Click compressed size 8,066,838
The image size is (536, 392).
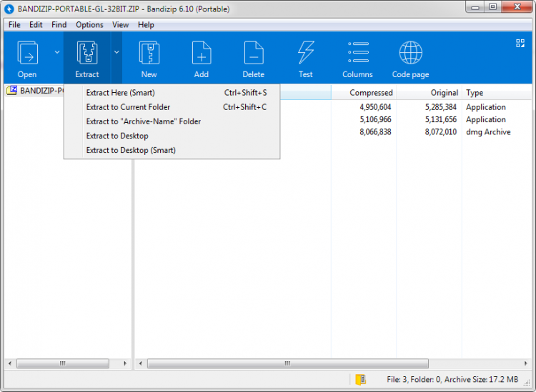point(375,132)
